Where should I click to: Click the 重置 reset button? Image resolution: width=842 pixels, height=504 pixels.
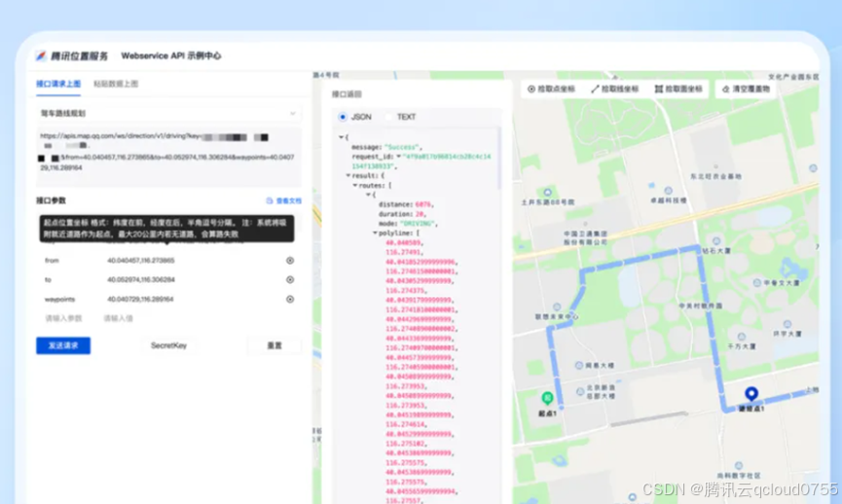(x=275, y=345)
